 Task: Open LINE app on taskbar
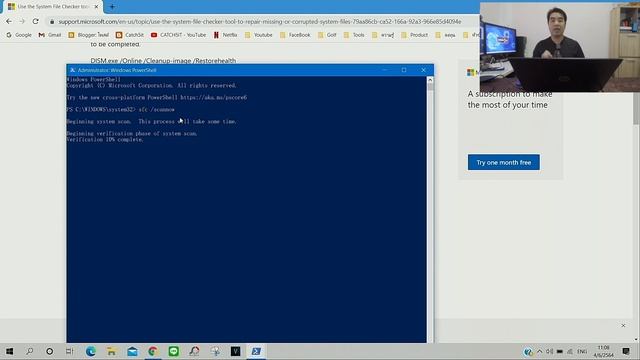pyautogui.click(x=173, y=351)
